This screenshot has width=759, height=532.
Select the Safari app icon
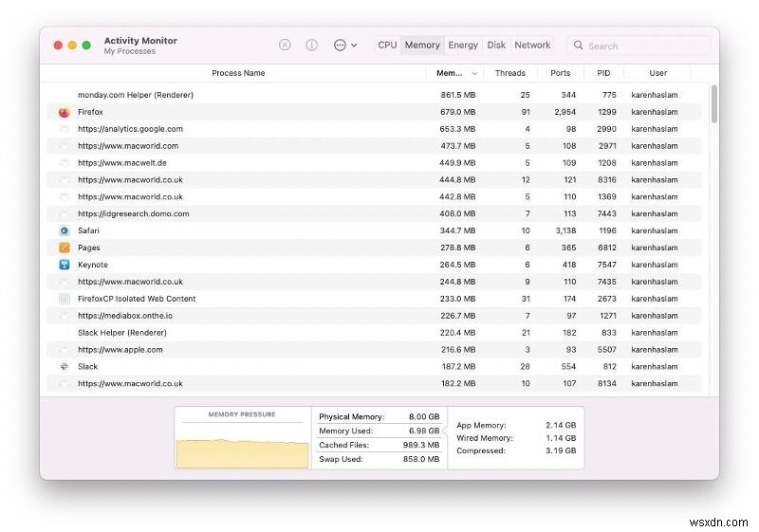(64, 230)
